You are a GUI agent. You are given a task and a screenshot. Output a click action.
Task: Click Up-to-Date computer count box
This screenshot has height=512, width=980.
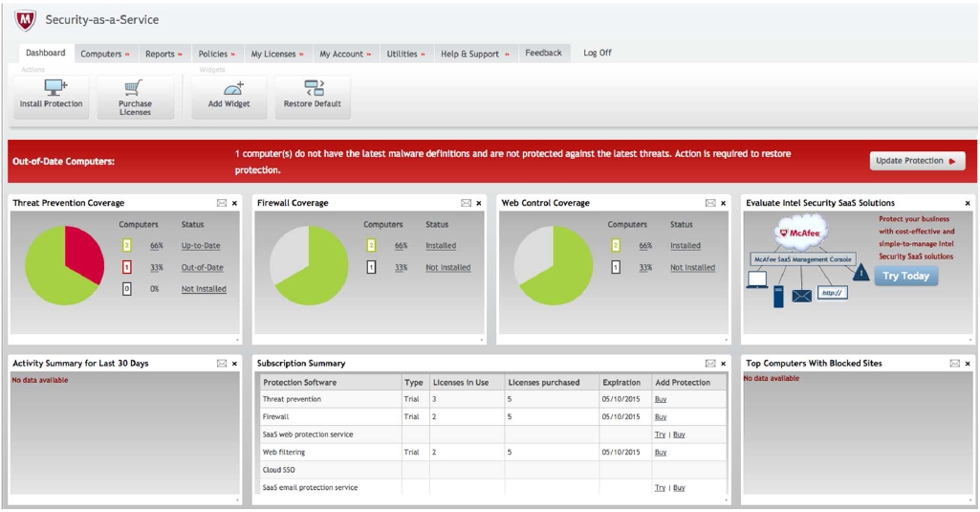127,245
